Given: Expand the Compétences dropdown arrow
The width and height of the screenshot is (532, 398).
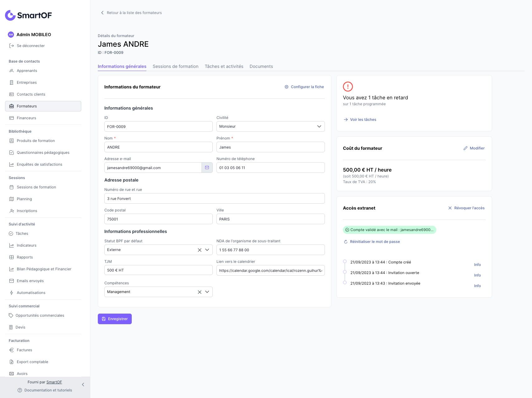Looking at the screenshot, I should tap(207, 292).
